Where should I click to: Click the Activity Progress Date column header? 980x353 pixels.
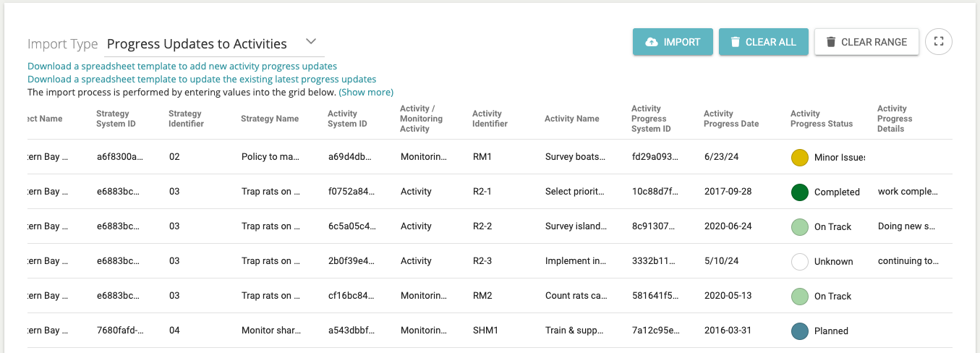pos(731,119)
